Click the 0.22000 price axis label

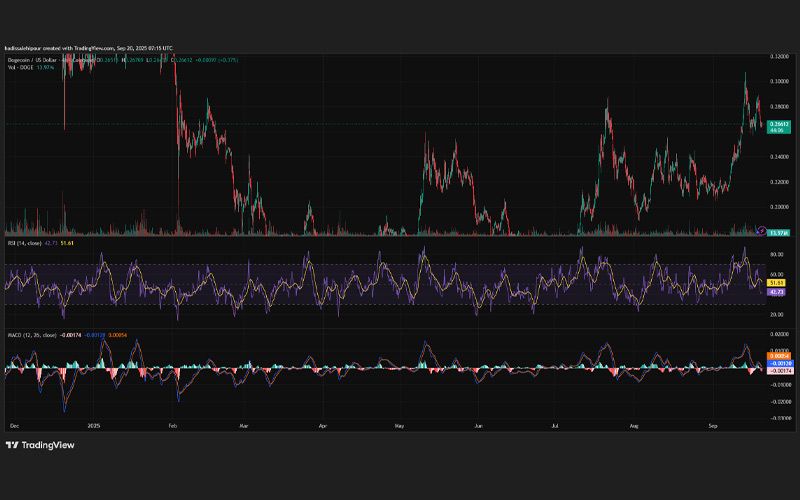(779, 182)
